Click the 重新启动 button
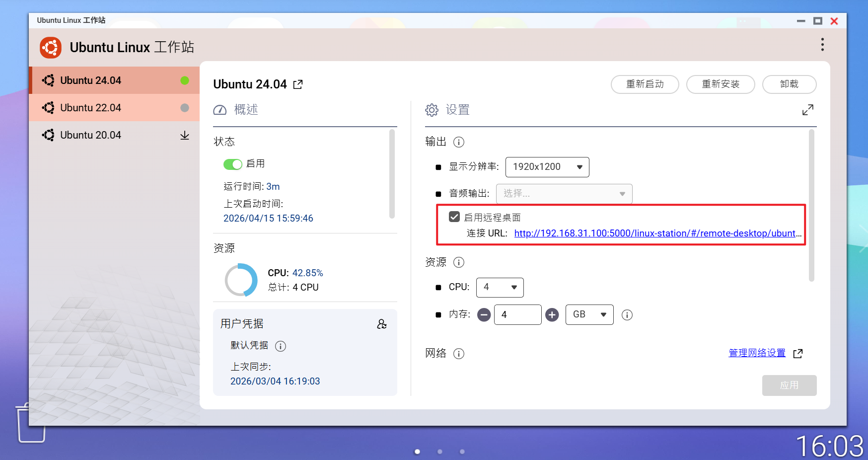868x460 pixels. click(645, 84)
